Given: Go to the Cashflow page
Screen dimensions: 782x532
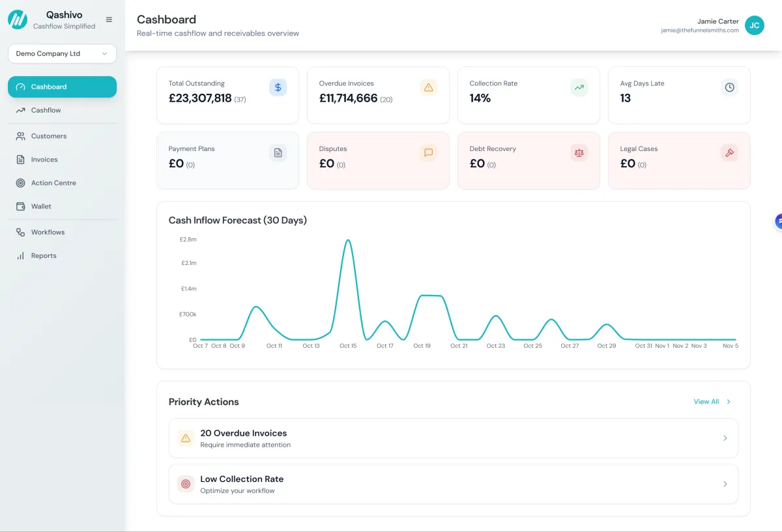Looking at the screenshot, I should [x=46, y=110].
